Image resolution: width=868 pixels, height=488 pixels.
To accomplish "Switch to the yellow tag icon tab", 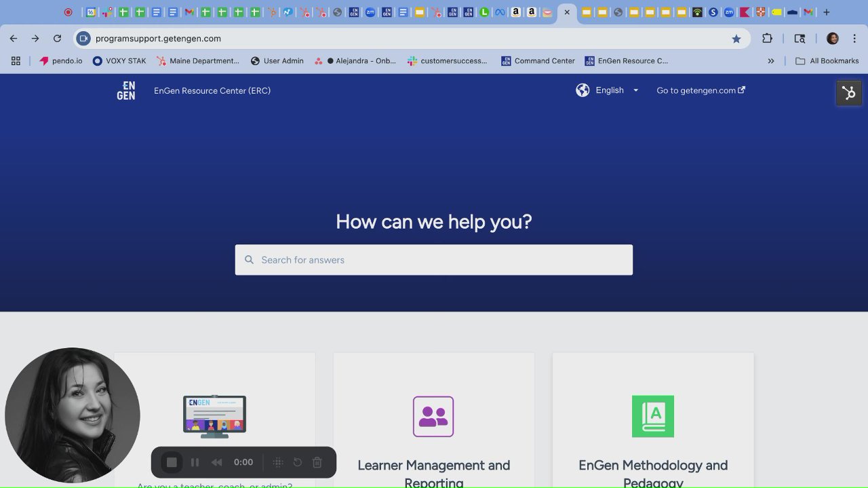I will point(776,12).
